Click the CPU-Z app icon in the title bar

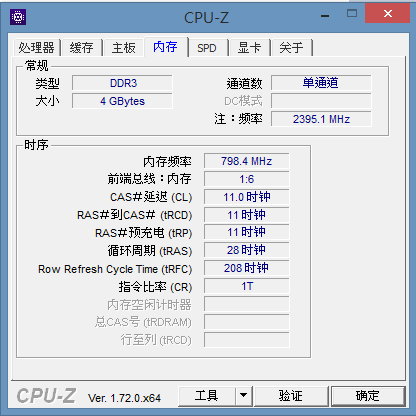pyautogui.click(x=18, y=17)
